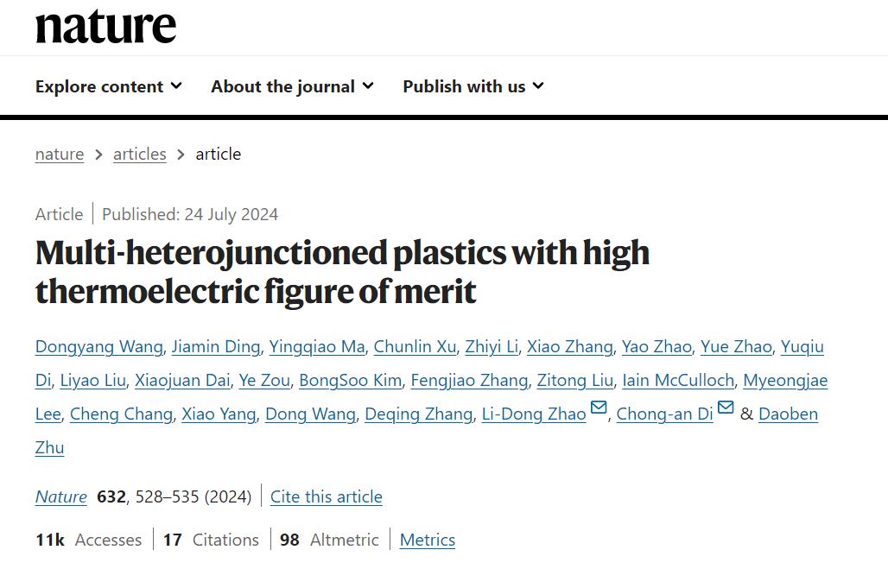Select author Jiamin Ding

coord(216,347)
